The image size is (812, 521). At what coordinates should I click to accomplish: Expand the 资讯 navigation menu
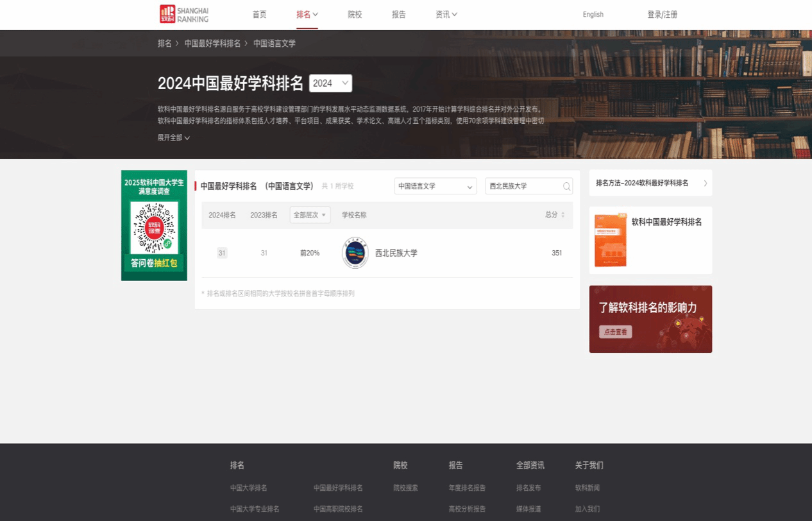click(x=446, y=14)
